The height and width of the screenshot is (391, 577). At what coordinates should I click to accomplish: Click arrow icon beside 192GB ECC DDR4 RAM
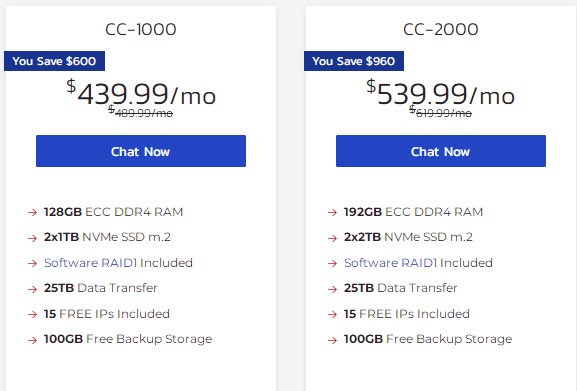click(x=332, y=212)
